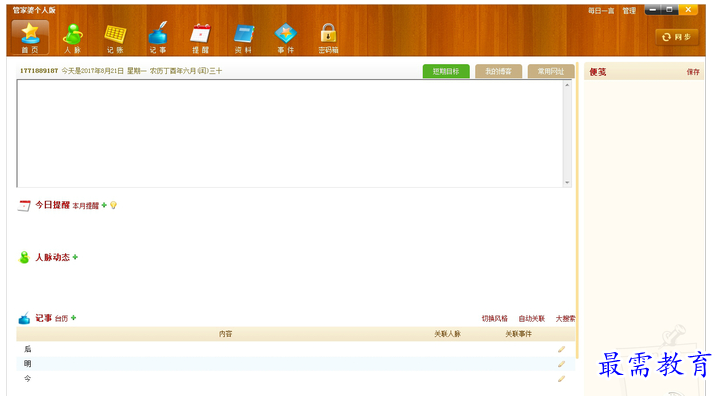Select the 后 row in notes table

296,349
